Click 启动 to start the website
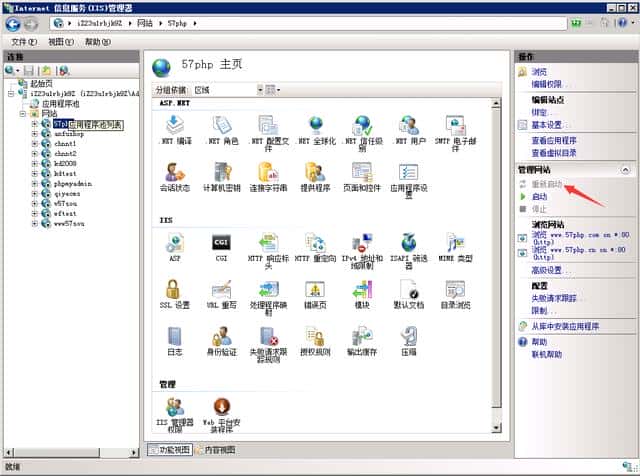Screen dimensions: 640x476 tap(539, 197)
